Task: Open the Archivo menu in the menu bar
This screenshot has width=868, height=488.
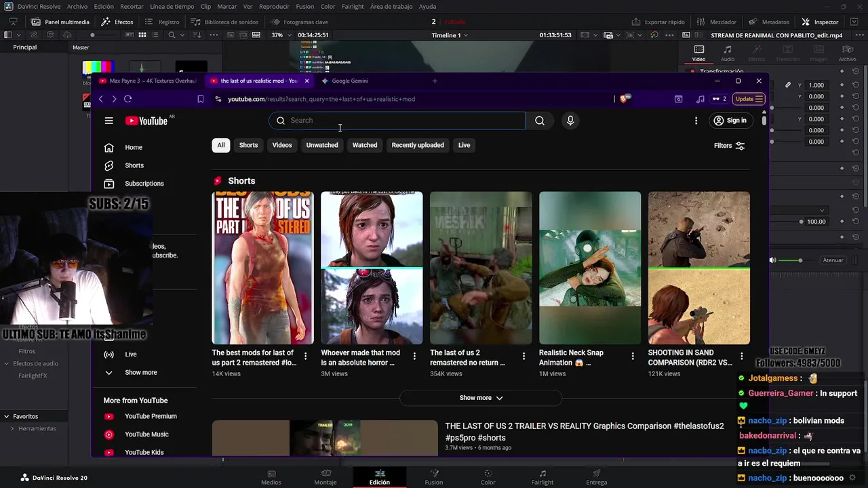Action: (77, 7)
